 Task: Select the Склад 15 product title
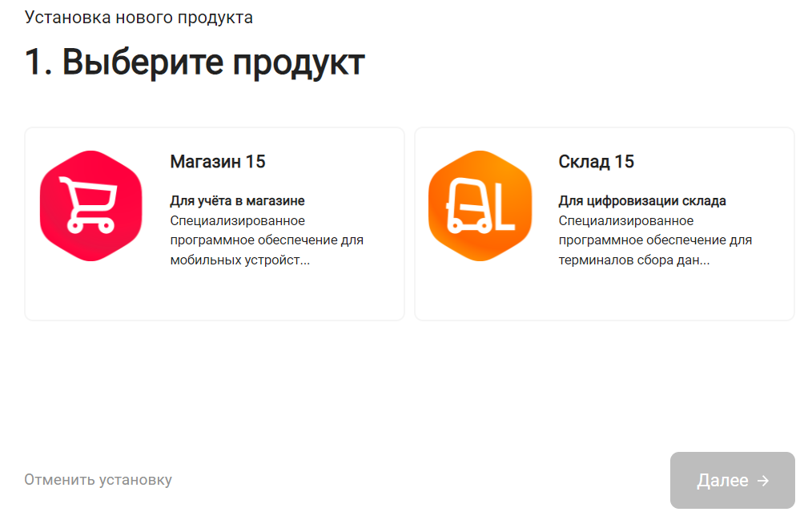point(596,162)
